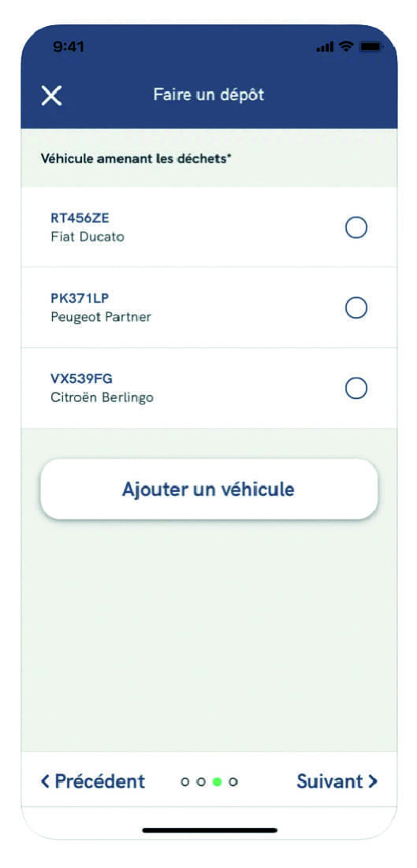Tap the 9:41 clock in status bar
The image size is (417, 868).
click(68, 47)
